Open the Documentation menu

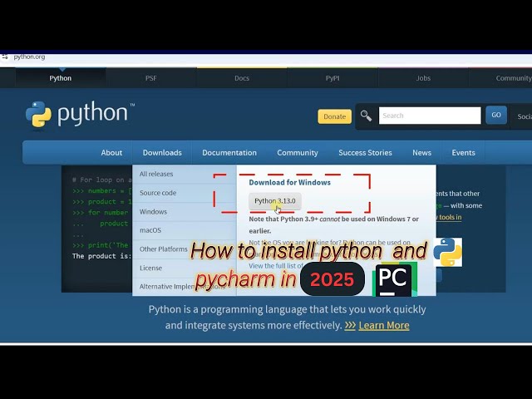click(229, 153)
